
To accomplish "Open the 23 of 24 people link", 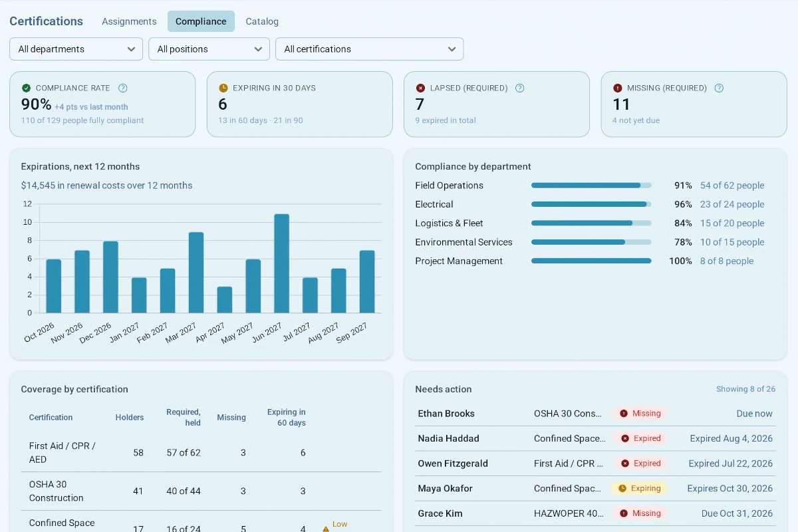I will click(x=732, y=204).
